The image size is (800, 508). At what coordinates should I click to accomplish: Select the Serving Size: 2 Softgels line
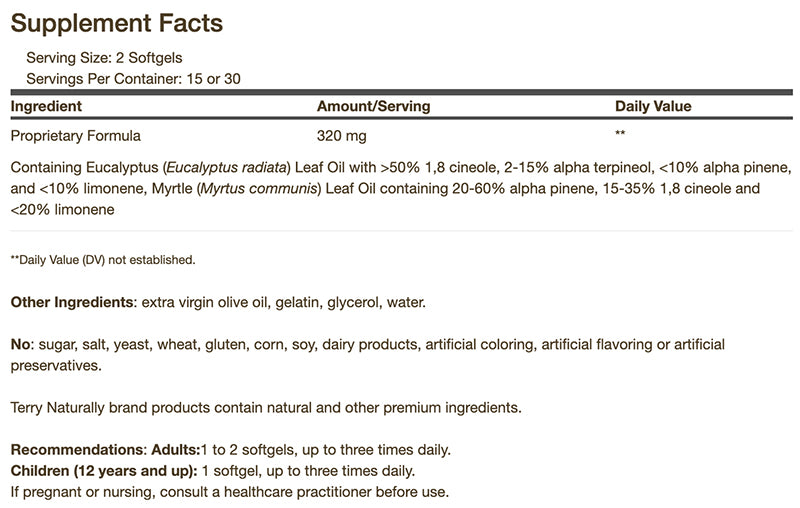104,58
